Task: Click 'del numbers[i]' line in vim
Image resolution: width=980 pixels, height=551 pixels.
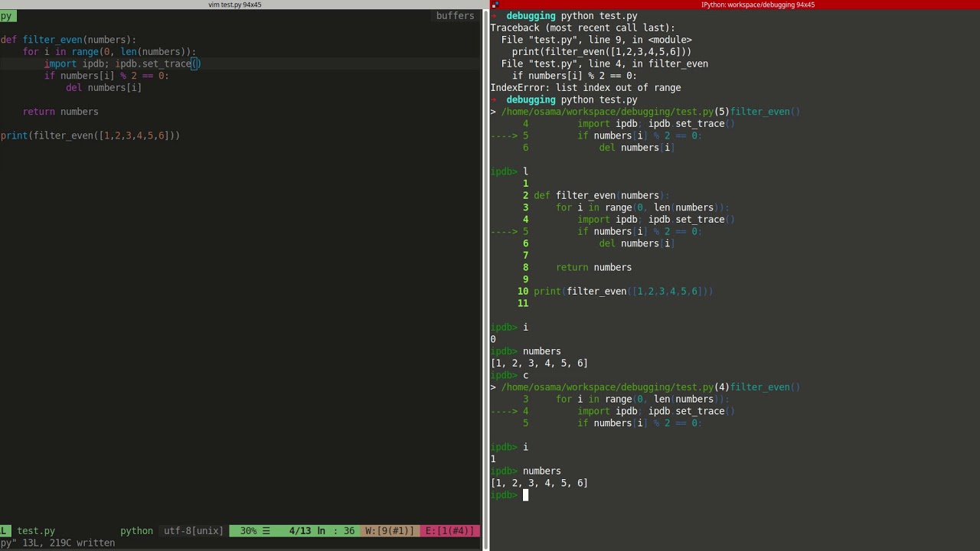Action: (x=104, y=88)
